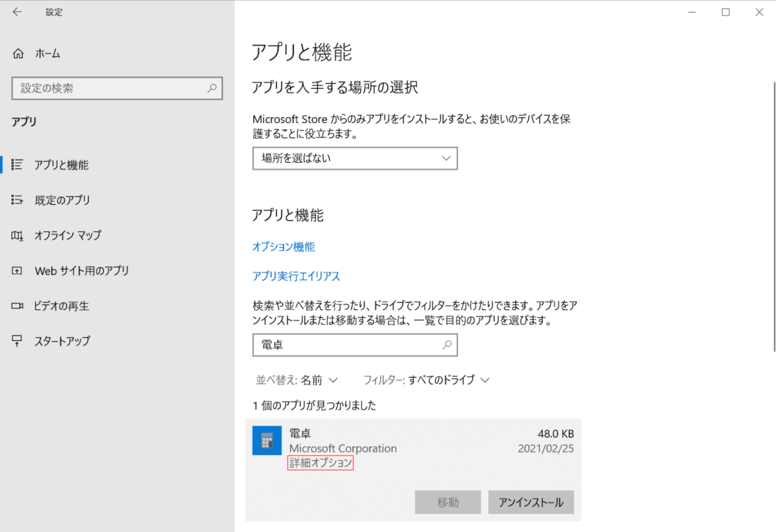Open 詳細オプション for 電卓
Screen dimensions: 776x532
click(x=321, y=463)
